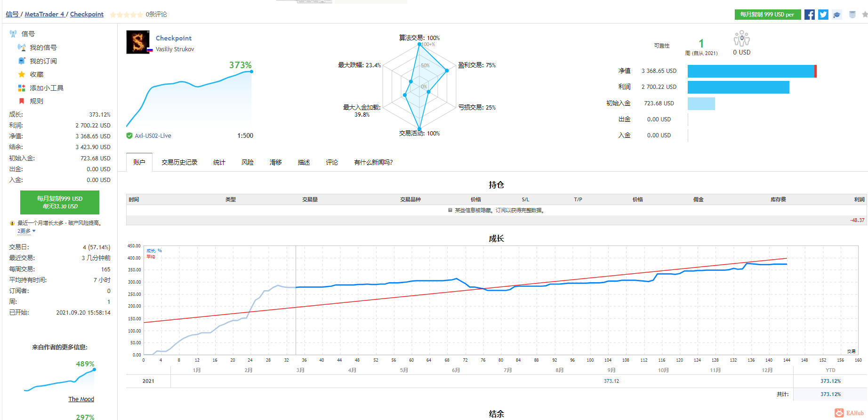Open the 描述 tab
The image size is (868, 420).
[304, 162]
